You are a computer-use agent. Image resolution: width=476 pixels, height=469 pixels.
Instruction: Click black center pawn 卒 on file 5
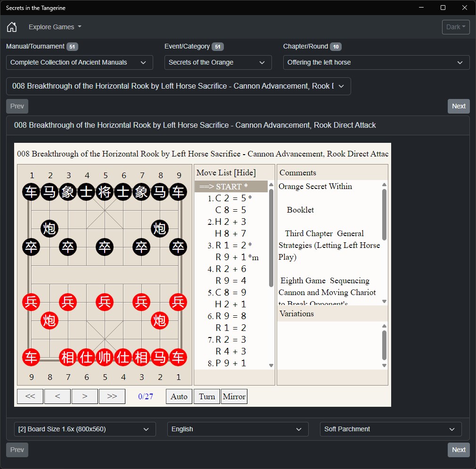click(105, 247)
